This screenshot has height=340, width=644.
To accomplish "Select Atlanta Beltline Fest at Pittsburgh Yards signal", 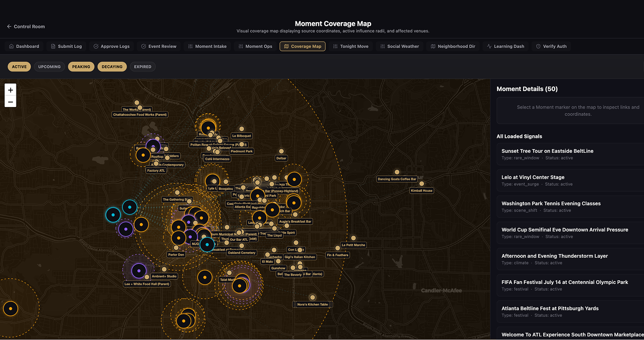I will pyautogui.click(x=571, y=311).
